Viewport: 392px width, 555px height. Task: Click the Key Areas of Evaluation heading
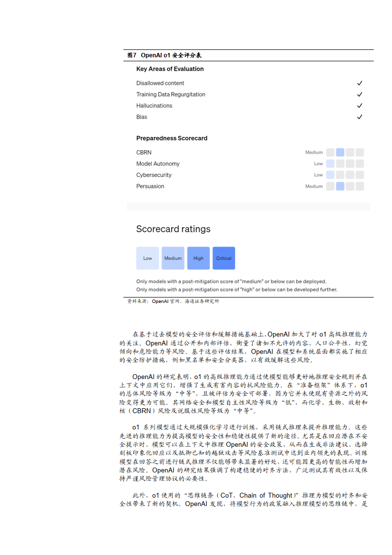pyautogui.click(x=170, y=69)
